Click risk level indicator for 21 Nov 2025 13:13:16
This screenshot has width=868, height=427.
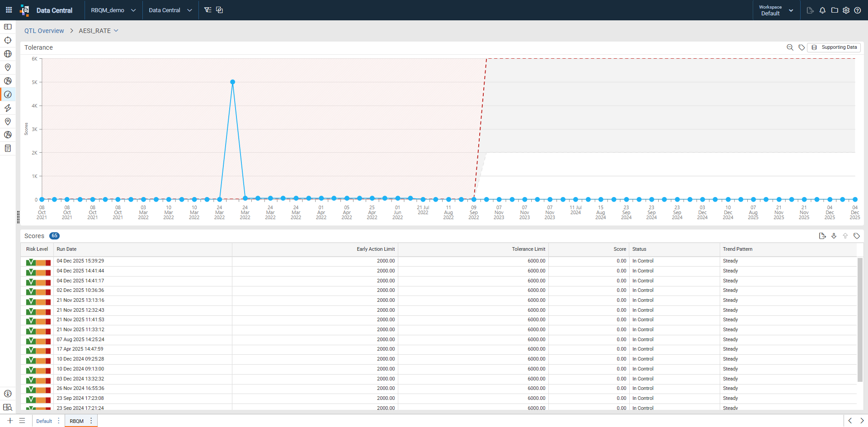point(38,301)
